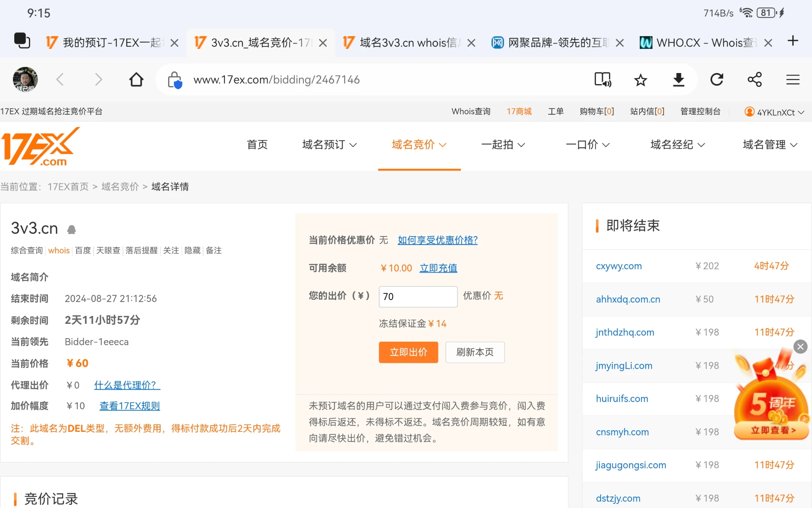Reload the page with the refresh icon

716,80
